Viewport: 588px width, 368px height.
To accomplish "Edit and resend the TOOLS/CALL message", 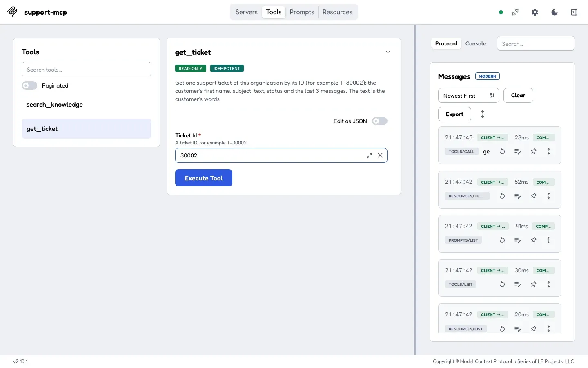I will 518,151.
